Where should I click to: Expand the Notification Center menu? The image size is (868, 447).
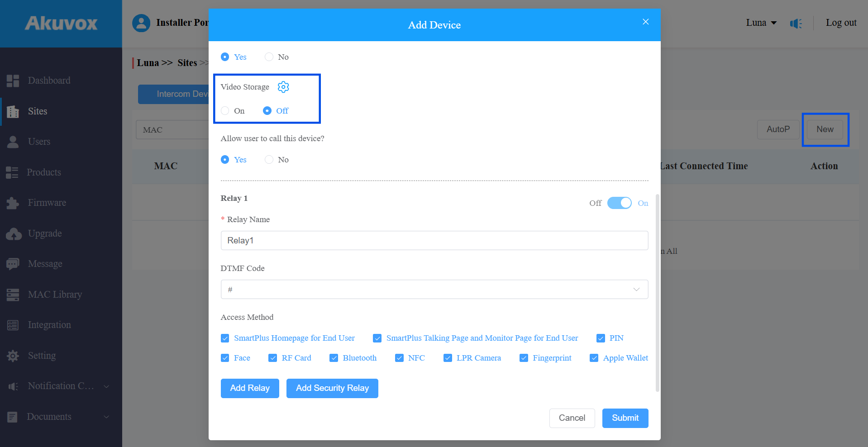click(106, 386)
